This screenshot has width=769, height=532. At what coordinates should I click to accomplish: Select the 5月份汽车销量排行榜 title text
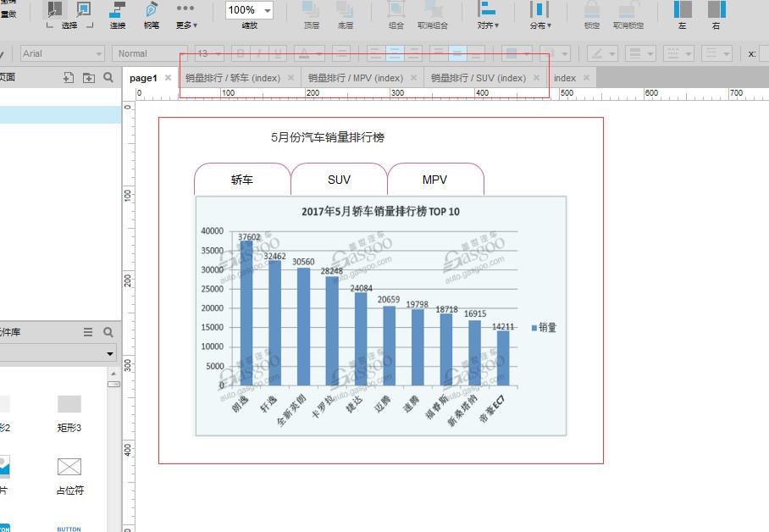(328, 137)
